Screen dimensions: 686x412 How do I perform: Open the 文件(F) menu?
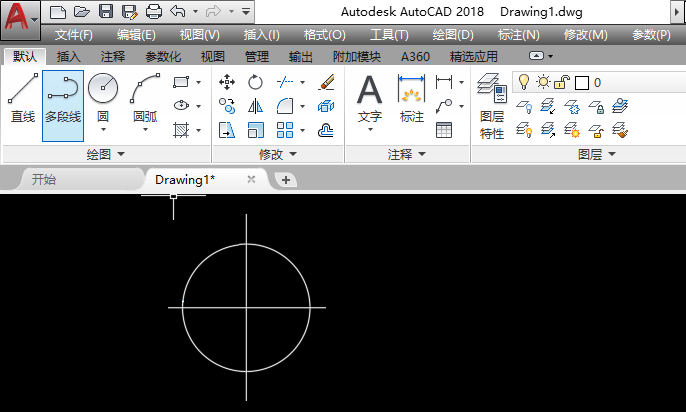click(74, 35)
